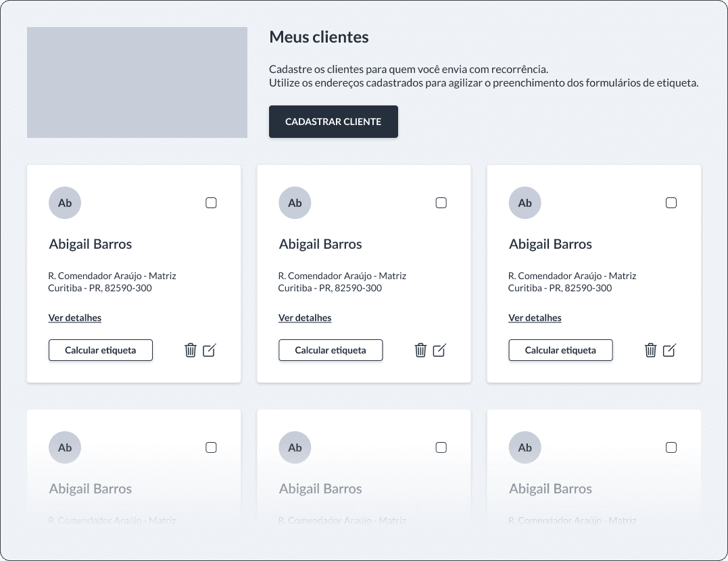The width and height of the screenshot is (728, 561).
Task: Tick checkbox on middle top-row card
Action: click(x=441, y=203)
